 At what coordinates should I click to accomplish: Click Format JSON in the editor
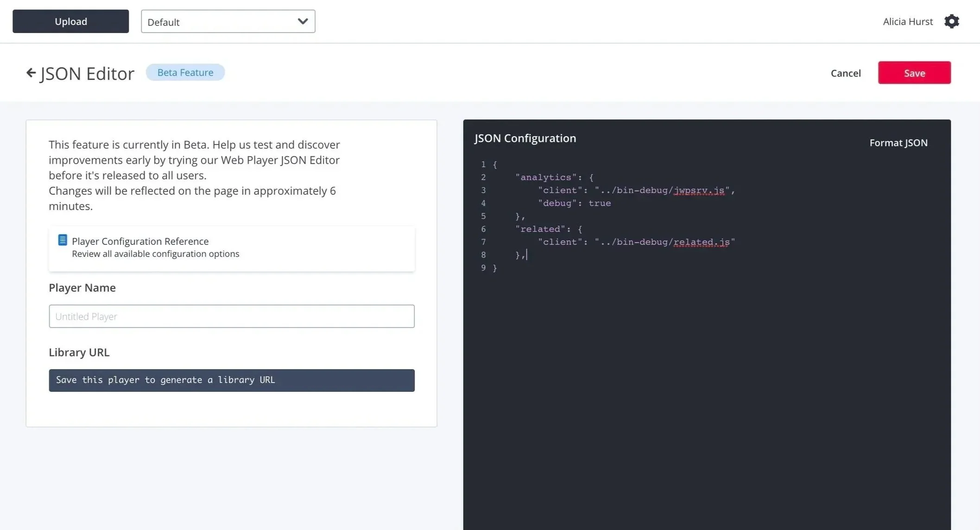tap(898, 143)
